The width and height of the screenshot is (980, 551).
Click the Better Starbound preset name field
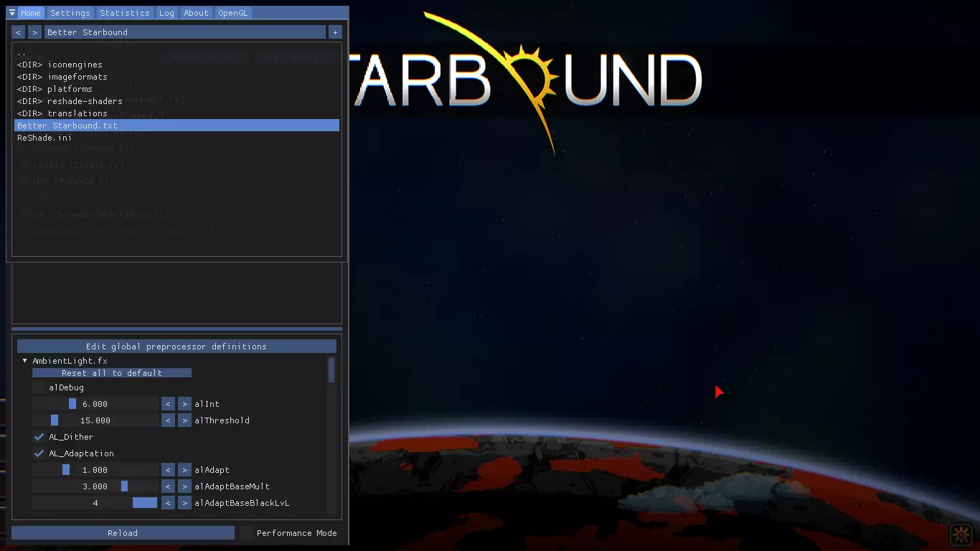click(185, 32)
